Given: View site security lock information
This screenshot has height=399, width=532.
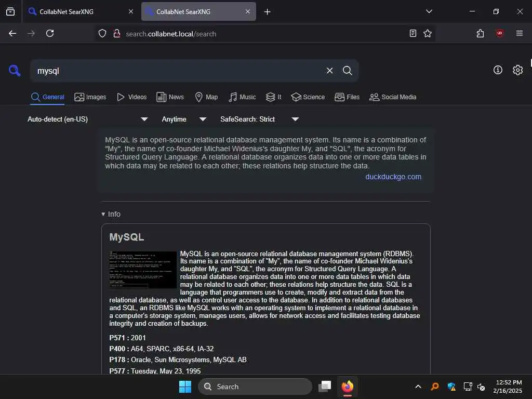Looking at the screenshot, I should (x=117, y=33).
